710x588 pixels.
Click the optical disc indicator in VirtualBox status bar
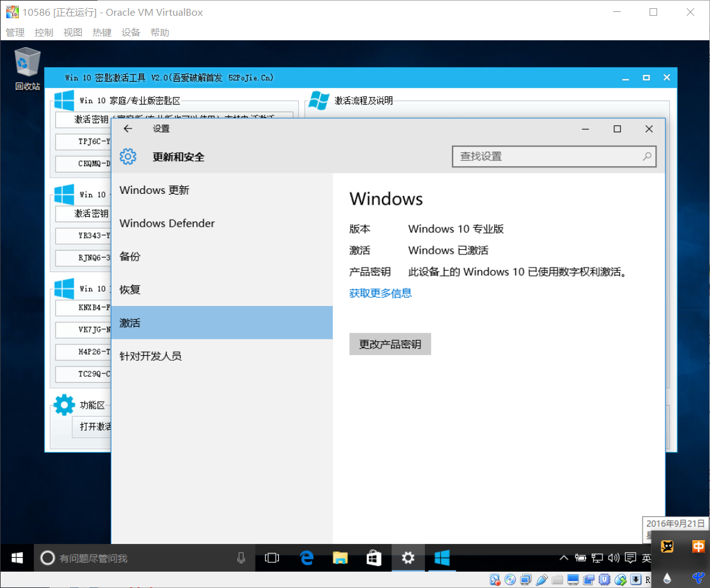pyautogui.click(x=510, y=579)
